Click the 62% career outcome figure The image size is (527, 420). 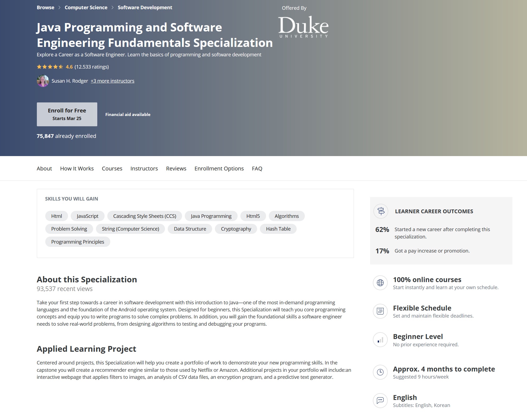click(382, 230)
